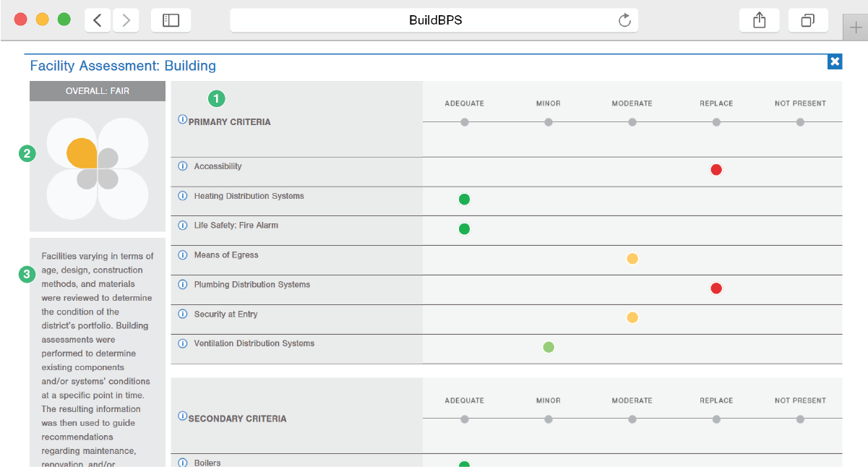This screenshot has height=467, width=868.
Task: Open info for Life Safety: Fire Alarm
Action: [183, 226]
